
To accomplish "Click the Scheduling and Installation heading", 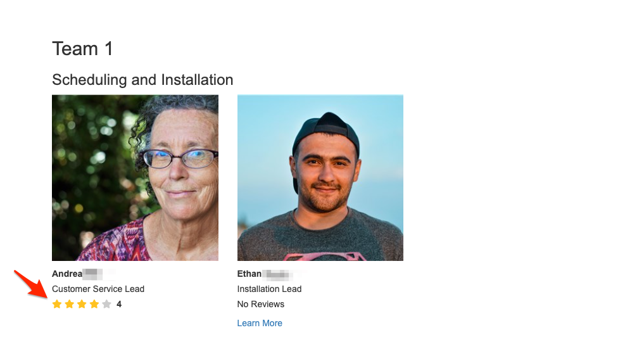I will (142, 80).
